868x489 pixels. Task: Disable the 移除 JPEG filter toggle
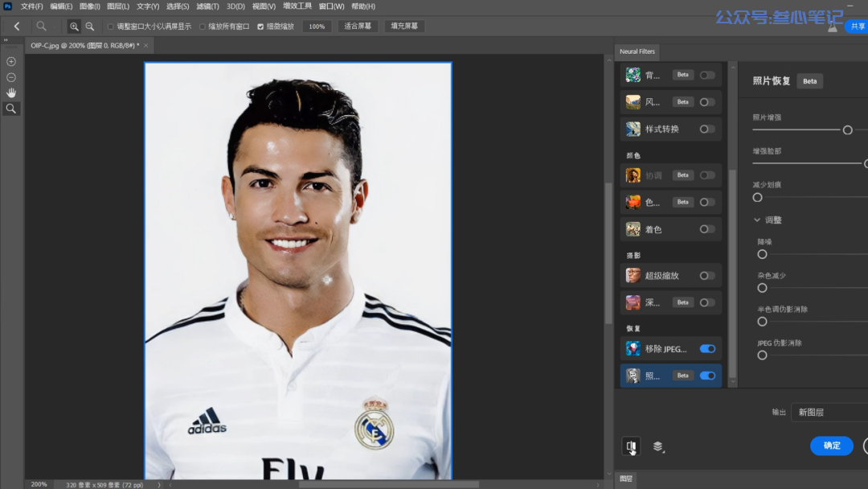(707, 349)
